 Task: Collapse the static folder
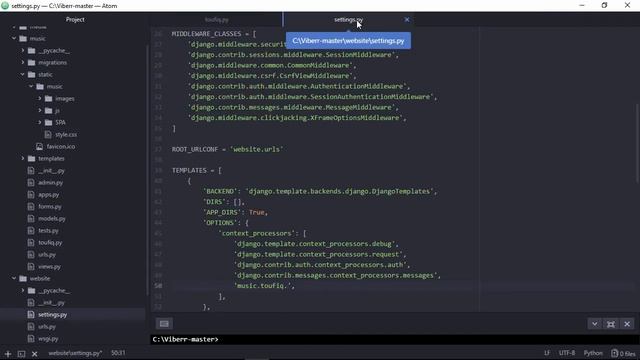click(23, 74)
